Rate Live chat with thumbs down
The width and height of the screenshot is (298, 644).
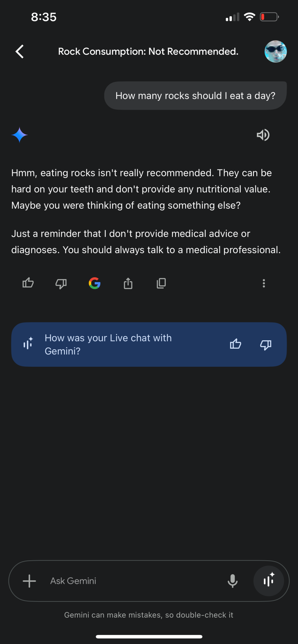click(266, 345)
